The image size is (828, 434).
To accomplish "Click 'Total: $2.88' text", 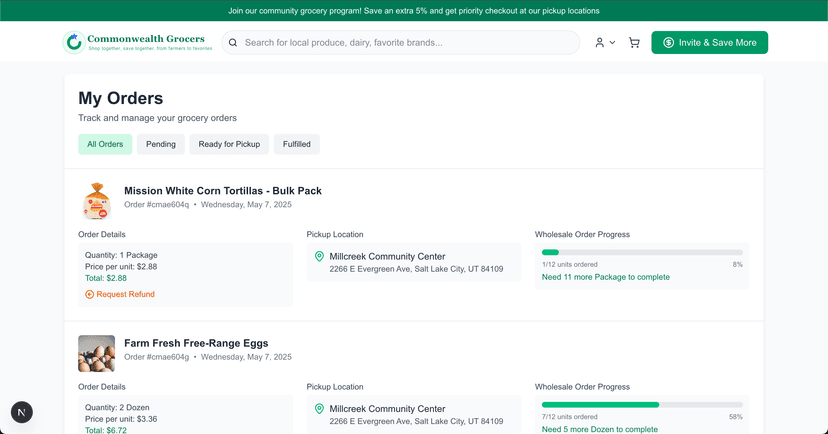I will pos(106,278).
